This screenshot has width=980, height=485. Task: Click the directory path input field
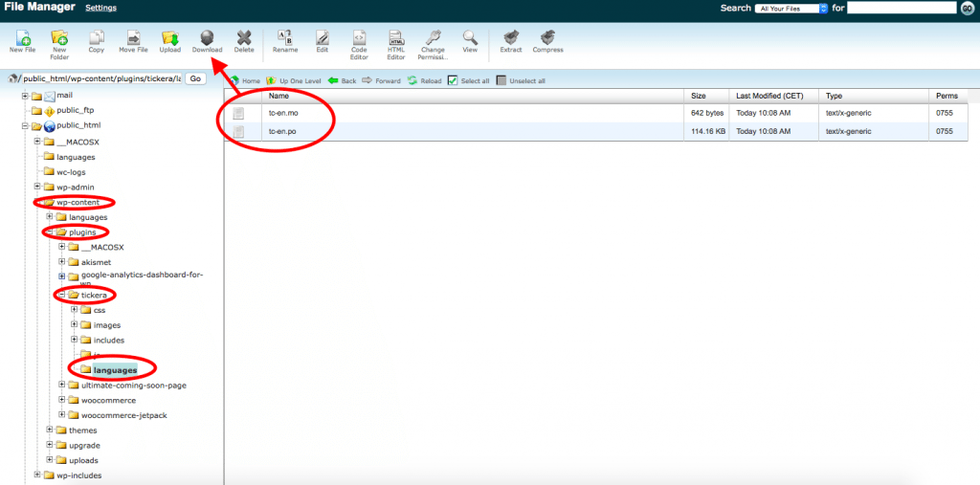click(101, 78)
